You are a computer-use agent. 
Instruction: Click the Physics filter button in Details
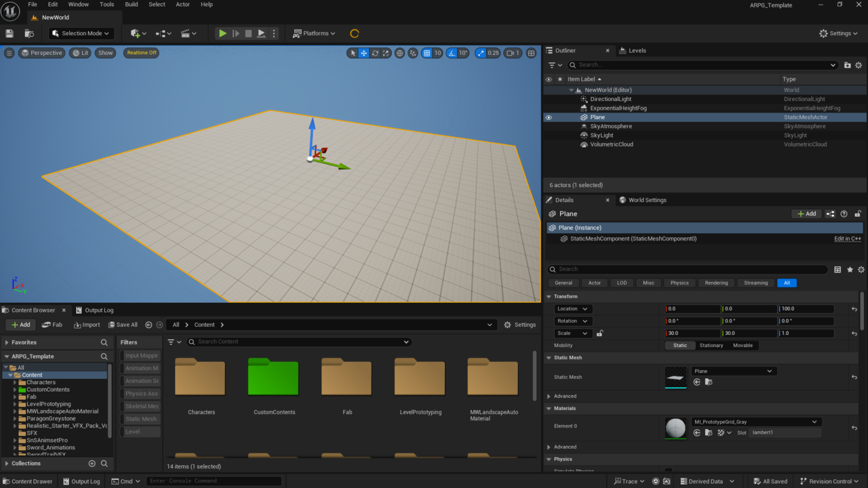point(679,283)
